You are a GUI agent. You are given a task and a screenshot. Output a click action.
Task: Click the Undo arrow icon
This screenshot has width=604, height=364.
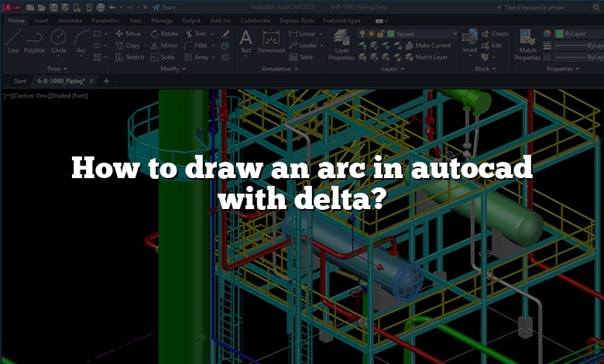coord(112,7)
